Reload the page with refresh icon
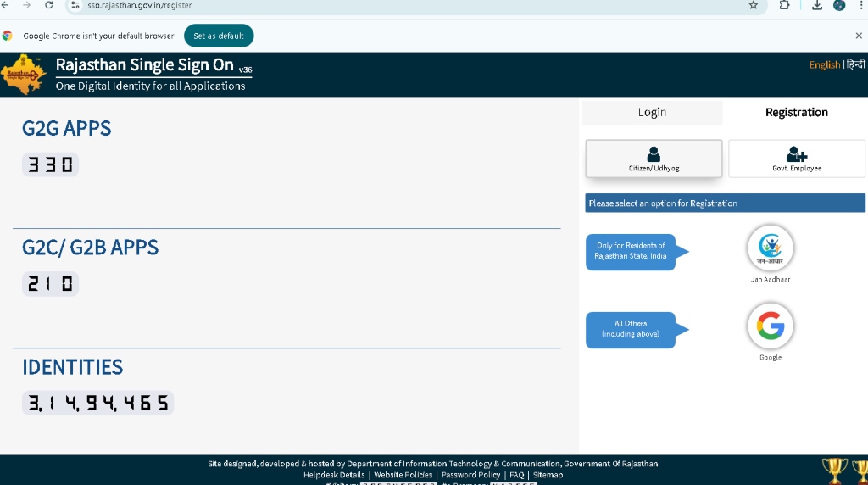Image resolution: width=868 pixels, height=485 pixels. coord(48,5)
